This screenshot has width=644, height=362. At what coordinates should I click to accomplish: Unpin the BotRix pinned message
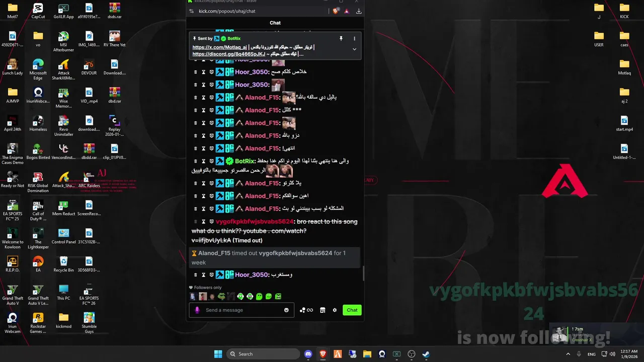[x=341, y=39]
